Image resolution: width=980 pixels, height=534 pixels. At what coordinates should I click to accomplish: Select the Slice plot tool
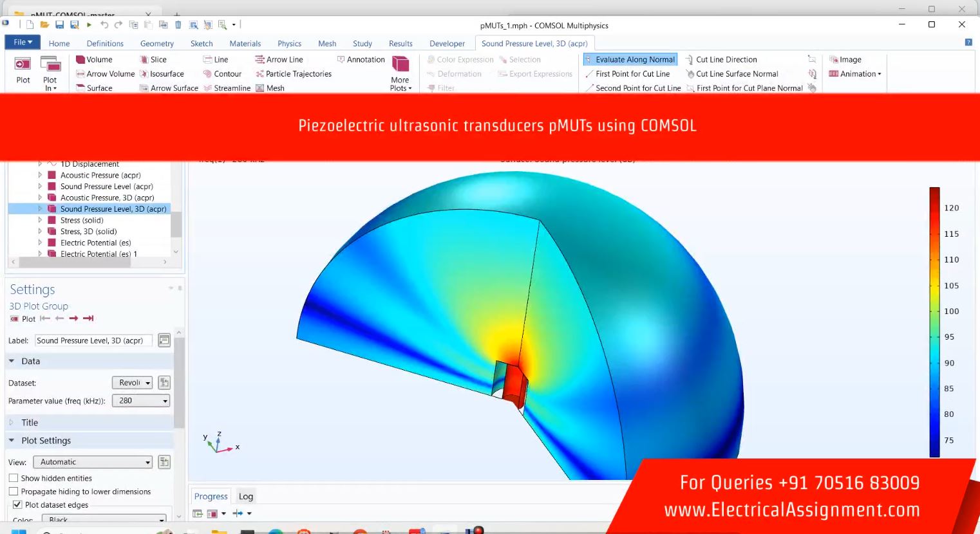[144, 60]
